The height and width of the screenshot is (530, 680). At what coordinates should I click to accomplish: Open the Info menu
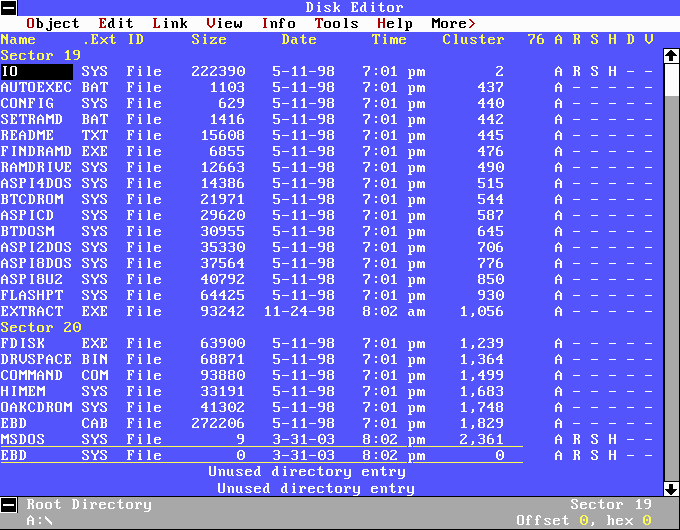[x=278, y=23]
